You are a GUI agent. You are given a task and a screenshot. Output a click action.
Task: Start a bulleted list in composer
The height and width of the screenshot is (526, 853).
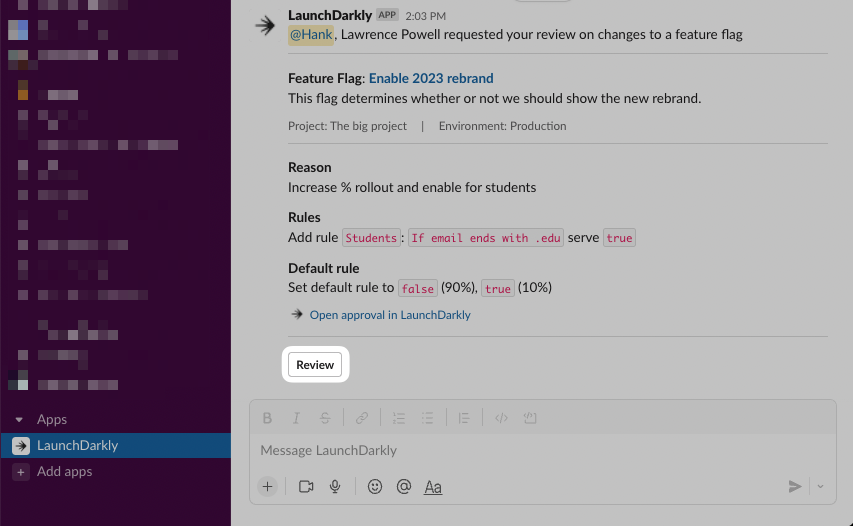(x=427, y=418)
